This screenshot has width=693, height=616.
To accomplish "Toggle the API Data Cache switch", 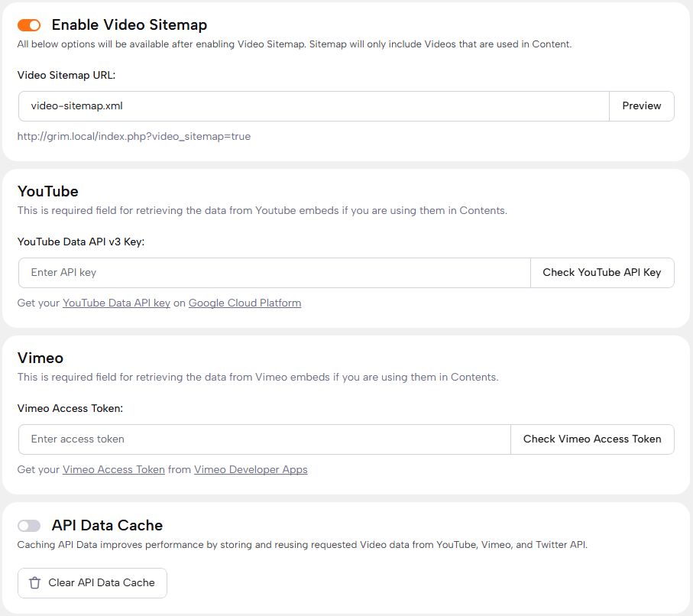I will coord(29,526).
